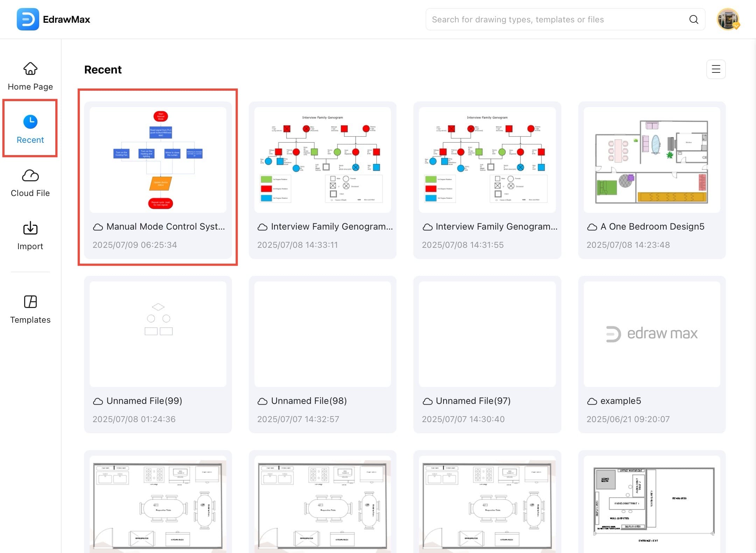Open first Interview Family Genogram thumbnail
756x553 pixels.
pyautogui.click(x=322, y=160)
